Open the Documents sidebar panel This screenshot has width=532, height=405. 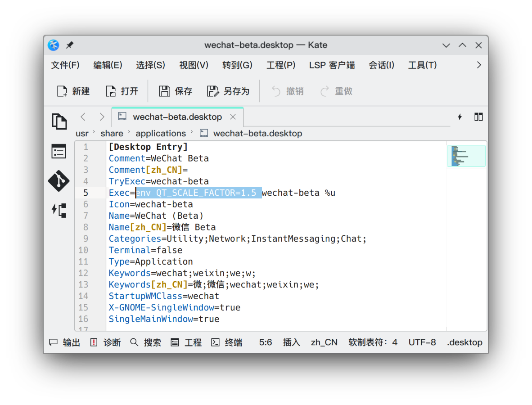click(59, 121)
